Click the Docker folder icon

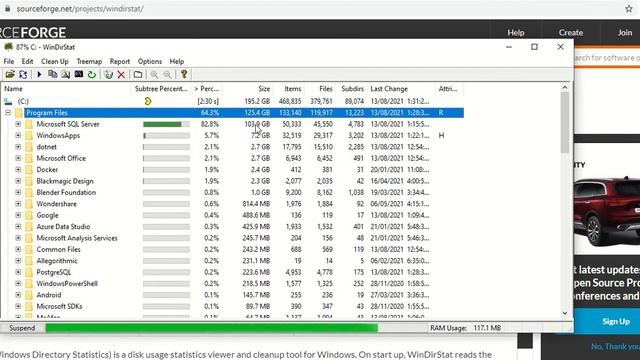pyautogui.click(x=29, y=169)
